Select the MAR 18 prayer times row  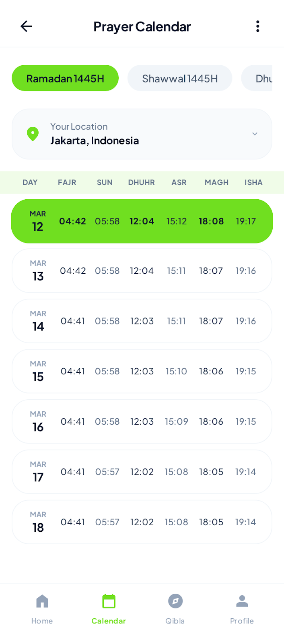[142, 522]
